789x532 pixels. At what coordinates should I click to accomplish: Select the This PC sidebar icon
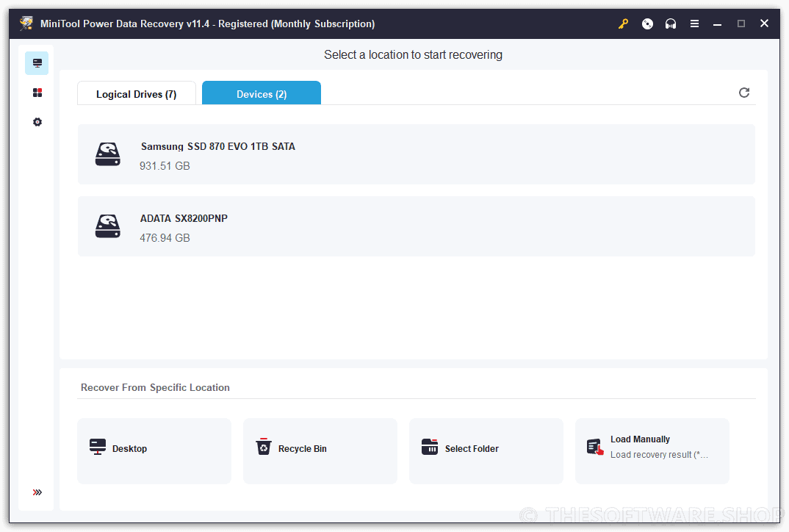click(37, 63)
